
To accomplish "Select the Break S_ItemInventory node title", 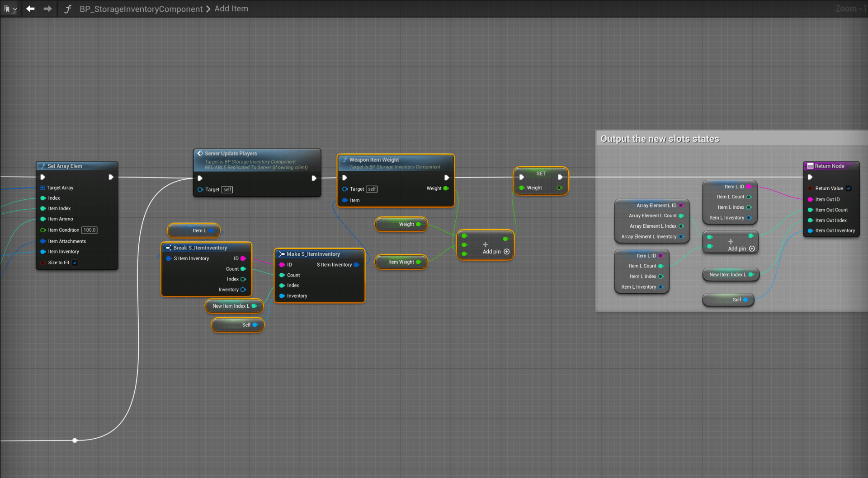I will 200,248.
